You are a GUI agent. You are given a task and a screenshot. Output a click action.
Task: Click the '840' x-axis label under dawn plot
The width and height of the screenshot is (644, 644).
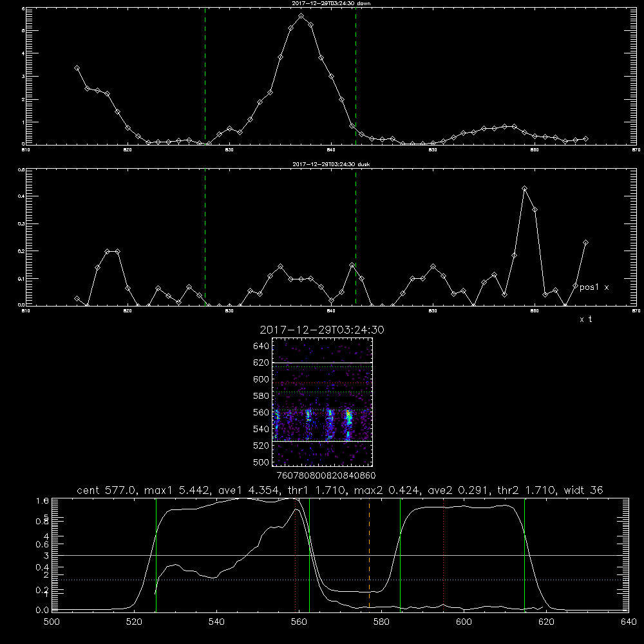332,150
